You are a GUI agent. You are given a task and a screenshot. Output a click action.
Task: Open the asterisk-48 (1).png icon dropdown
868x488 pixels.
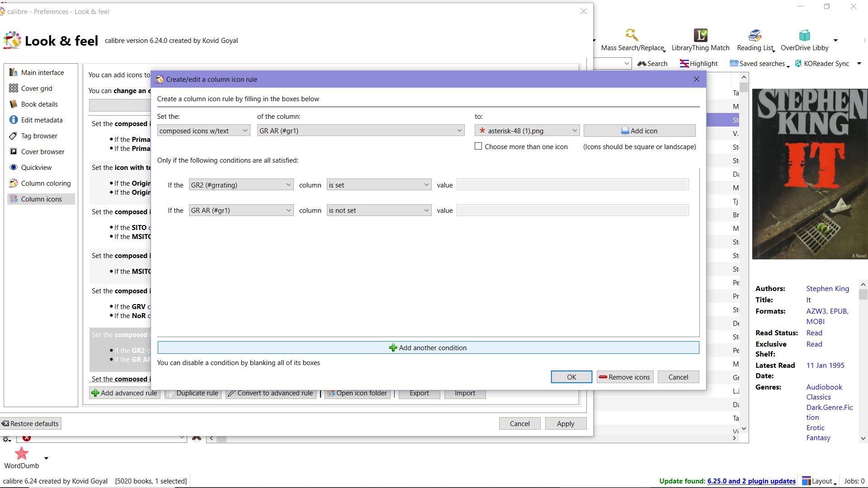click(x=527, y=131)
